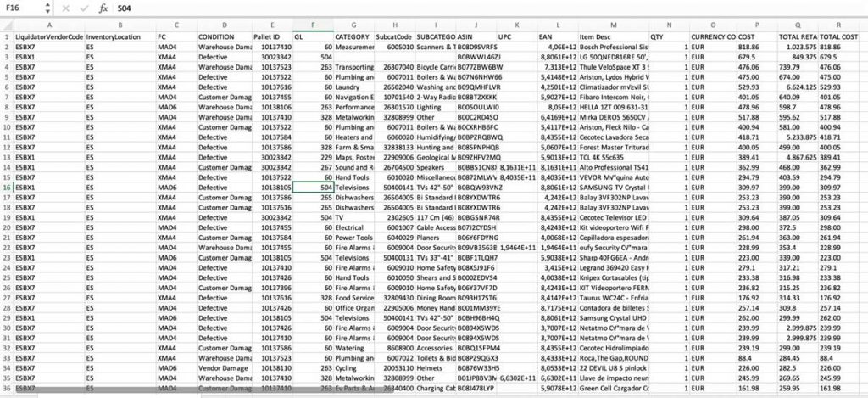Click the LiquidatorVendorCode header cell
The height and width of the screenshot is (398, 868).
click(49, 38)
